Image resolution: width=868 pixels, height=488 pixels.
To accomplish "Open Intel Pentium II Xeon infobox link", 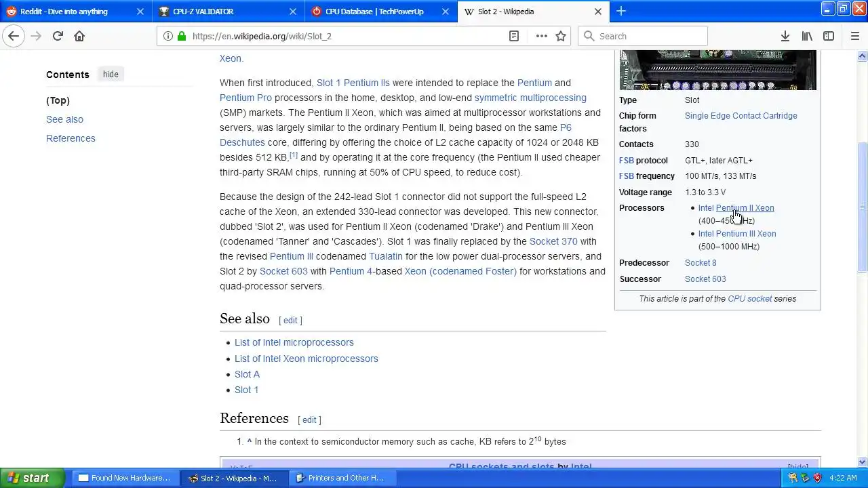I will 736,208.
